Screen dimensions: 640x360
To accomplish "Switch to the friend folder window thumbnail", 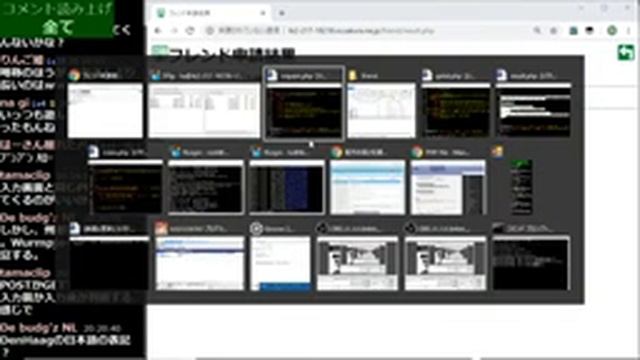I will point(381,111).
